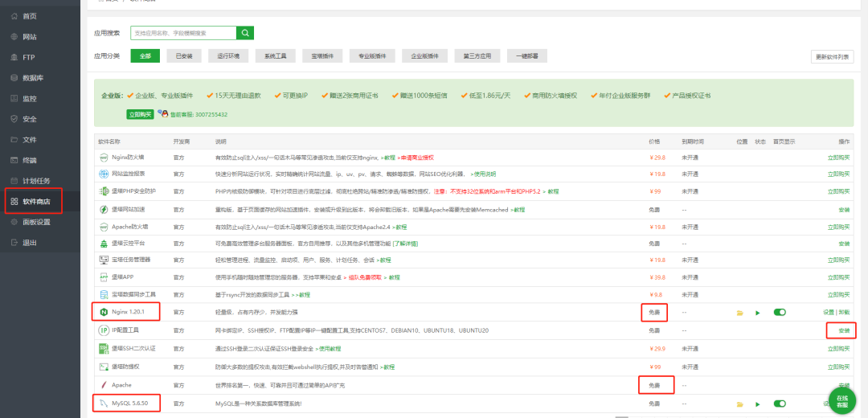This screenshot has width=868, height=418.
Task: Switch to the 系统工具 category tab
Action: tap(275, 56)
